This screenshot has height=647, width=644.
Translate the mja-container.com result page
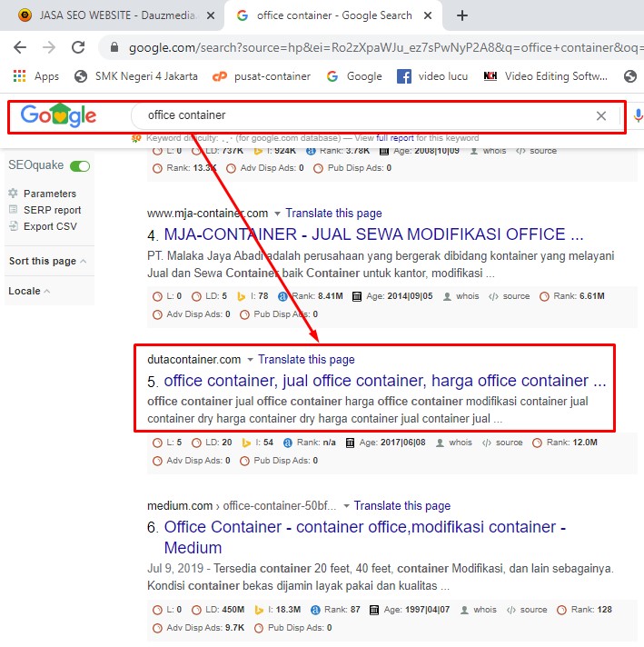point(333,213)
